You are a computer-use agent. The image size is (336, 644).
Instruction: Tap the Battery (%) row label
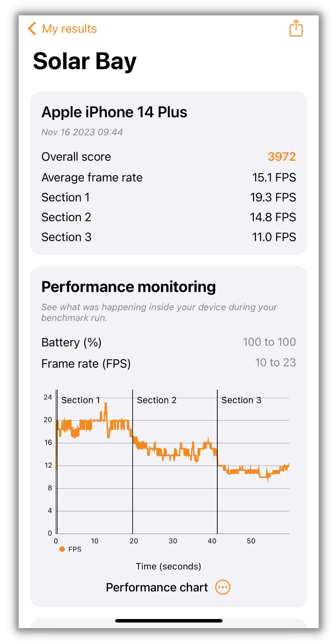pyautogui.click(x=71, y=342)
